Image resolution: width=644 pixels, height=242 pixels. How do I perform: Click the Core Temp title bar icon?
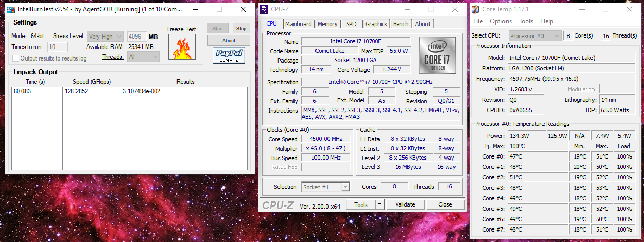476,9
